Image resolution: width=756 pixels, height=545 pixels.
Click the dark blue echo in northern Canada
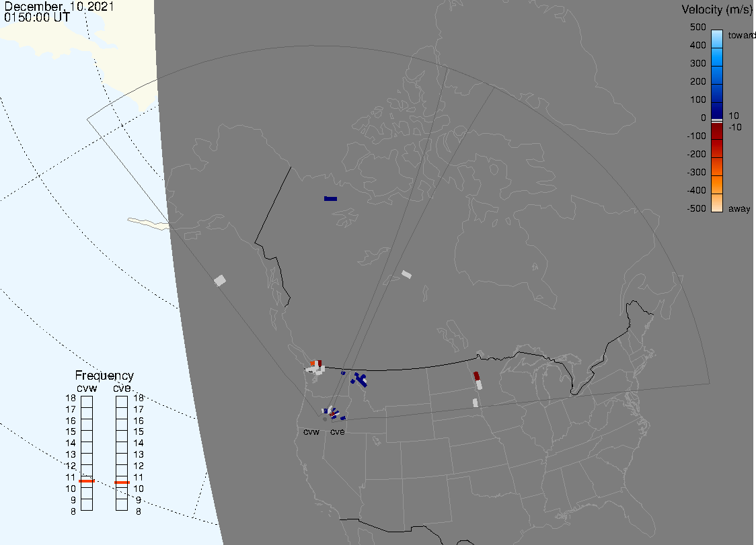[331, 198]
